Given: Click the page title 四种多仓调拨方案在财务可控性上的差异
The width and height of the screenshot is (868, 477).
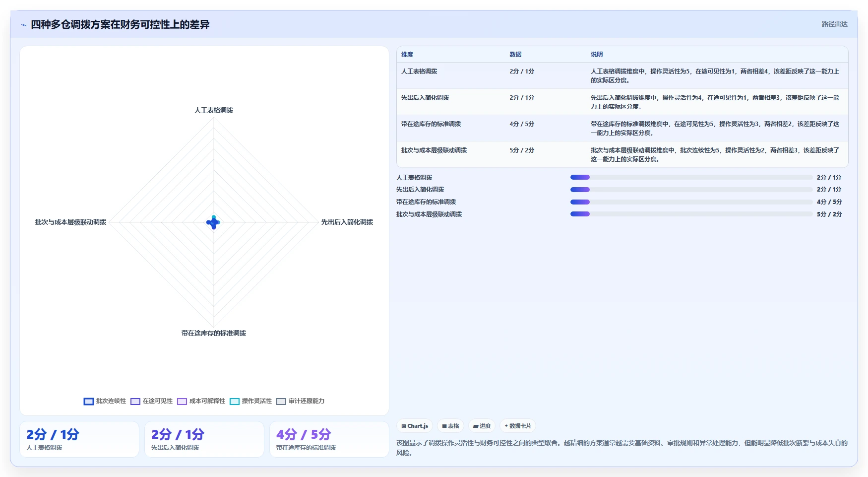Looking at the screenshot, I should pyautogui.click(x=120, y=25).
